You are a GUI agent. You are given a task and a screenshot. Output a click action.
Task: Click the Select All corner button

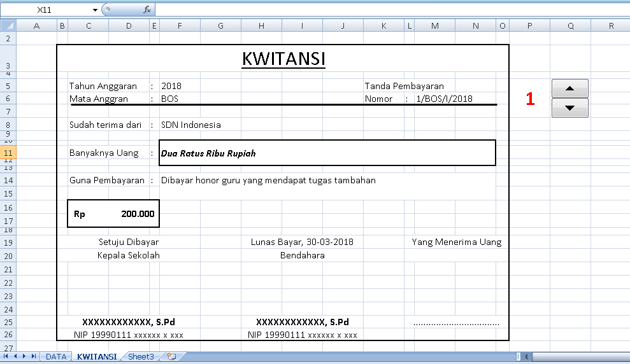point(8,25)
